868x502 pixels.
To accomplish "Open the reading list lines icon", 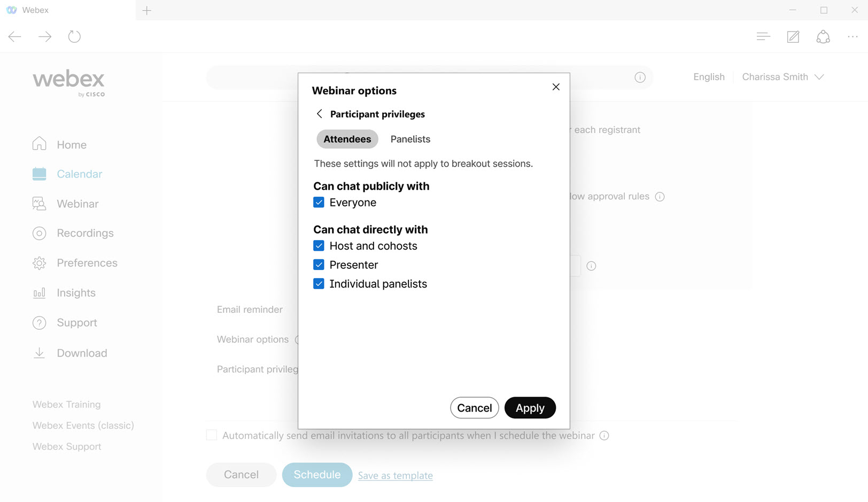I will click(763, 36).
